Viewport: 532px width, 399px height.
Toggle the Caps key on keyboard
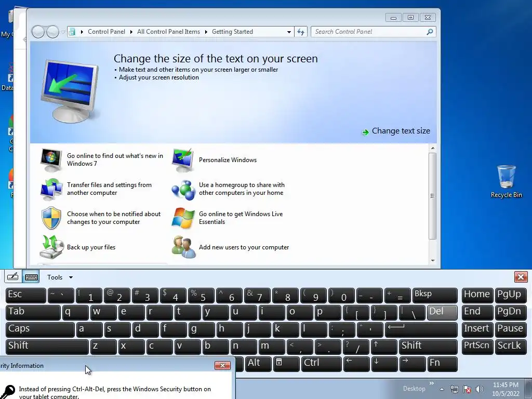40,329
